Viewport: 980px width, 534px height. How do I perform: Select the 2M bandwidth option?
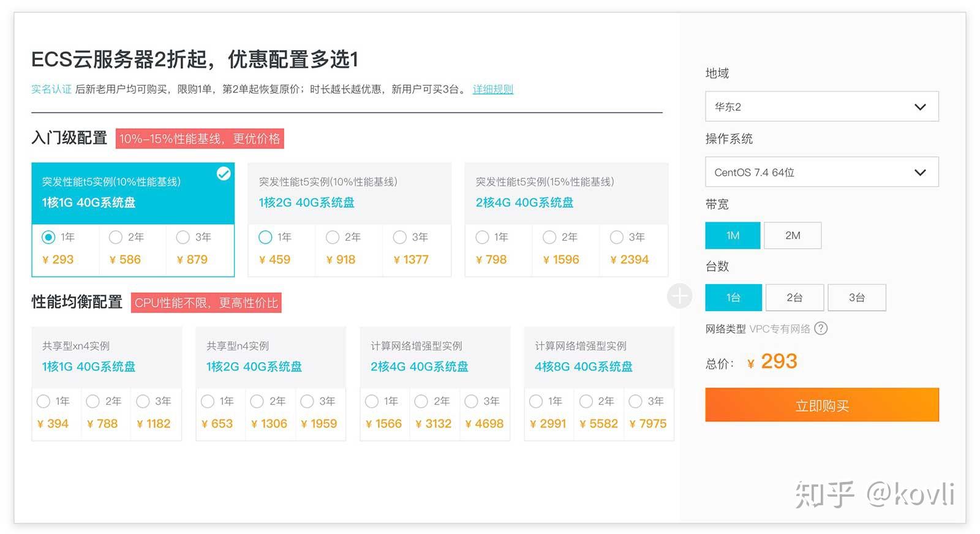[793, 235]
